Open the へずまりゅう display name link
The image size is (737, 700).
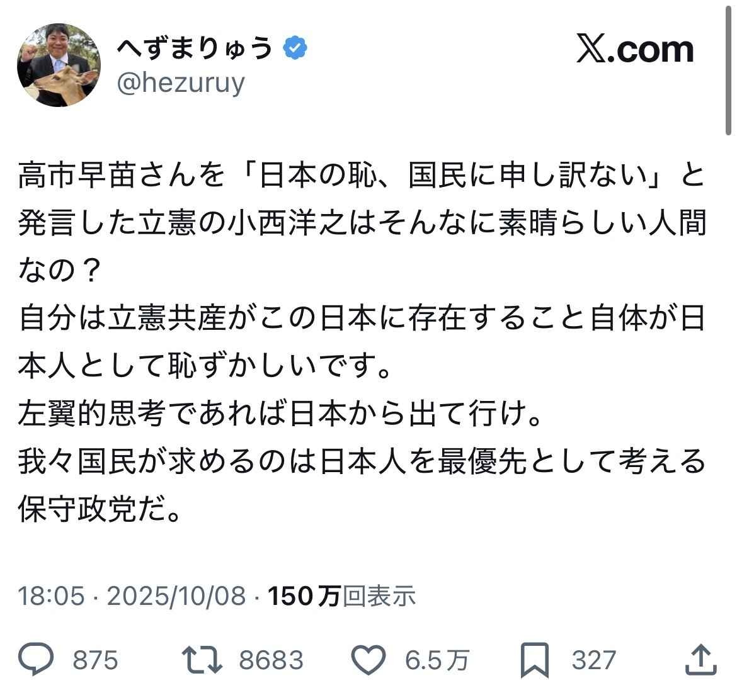coord(194,48)
